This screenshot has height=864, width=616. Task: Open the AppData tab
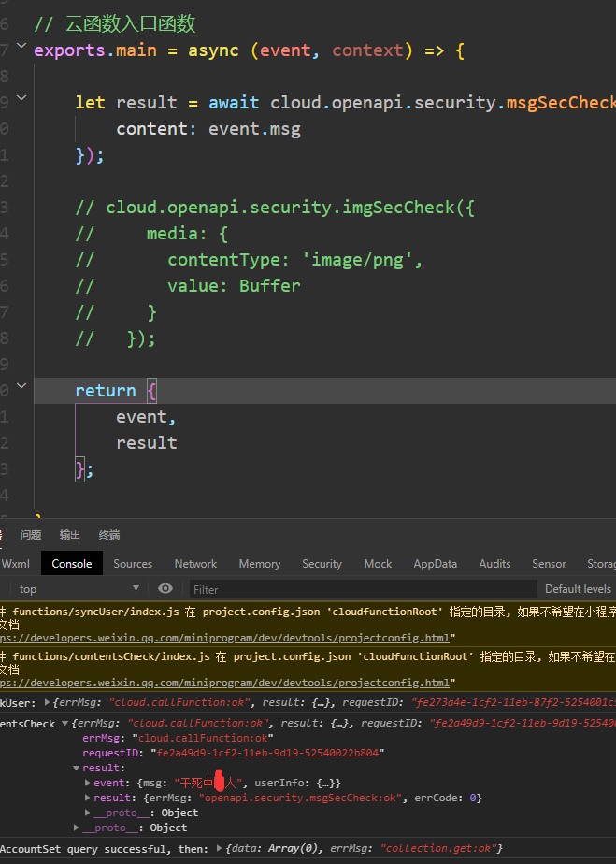coord(436,563)
